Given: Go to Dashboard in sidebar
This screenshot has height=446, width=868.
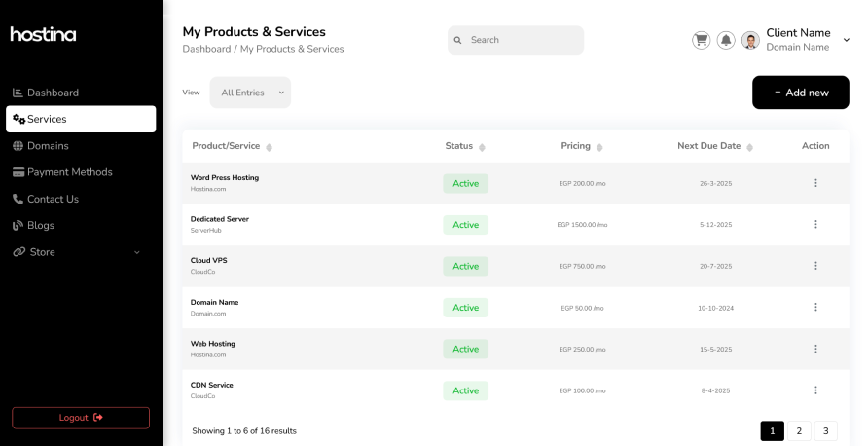Looking at the screenshot, I should click(53, 93).
